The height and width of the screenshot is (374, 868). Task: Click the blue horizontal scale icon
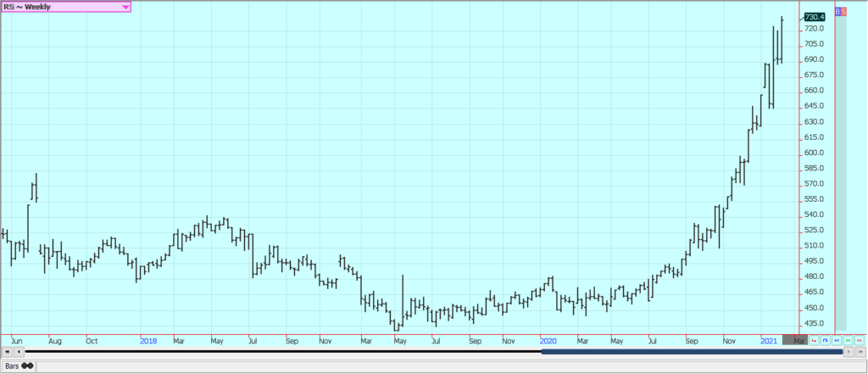point(837,339)
